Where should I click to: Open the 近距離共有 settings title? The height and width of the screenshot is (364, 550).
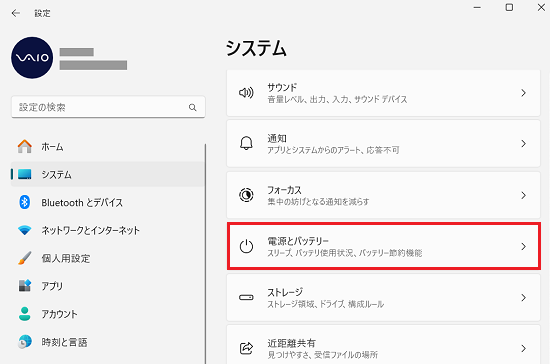[291, 343]
